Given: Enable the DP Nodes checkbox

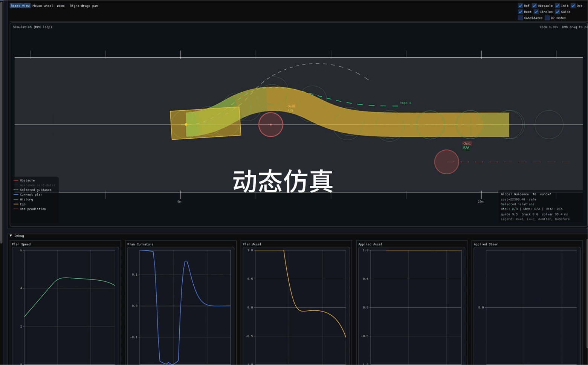Looking at the screenshot, I should 547,18.
